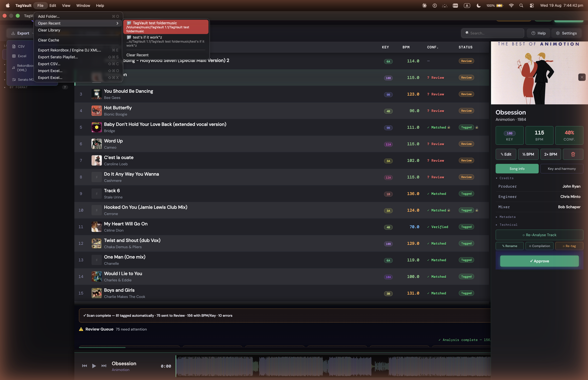Open the Export dropdown

coord(21,33)
